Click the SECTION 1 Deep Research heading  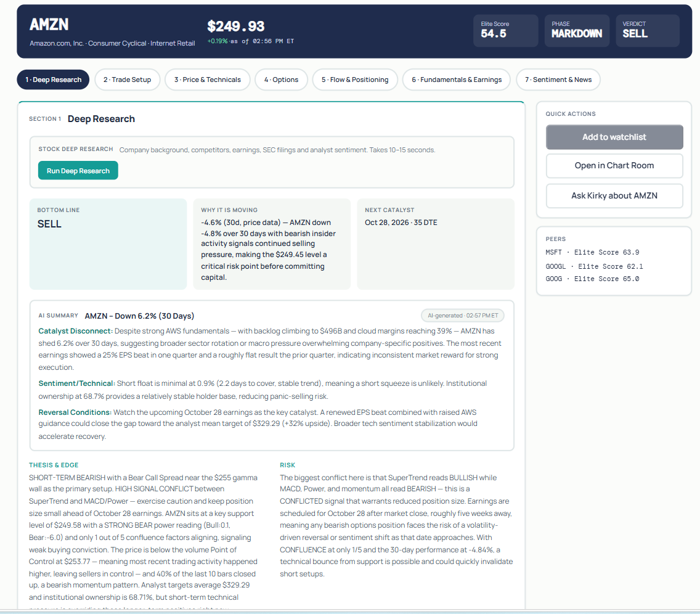(82, 119)
